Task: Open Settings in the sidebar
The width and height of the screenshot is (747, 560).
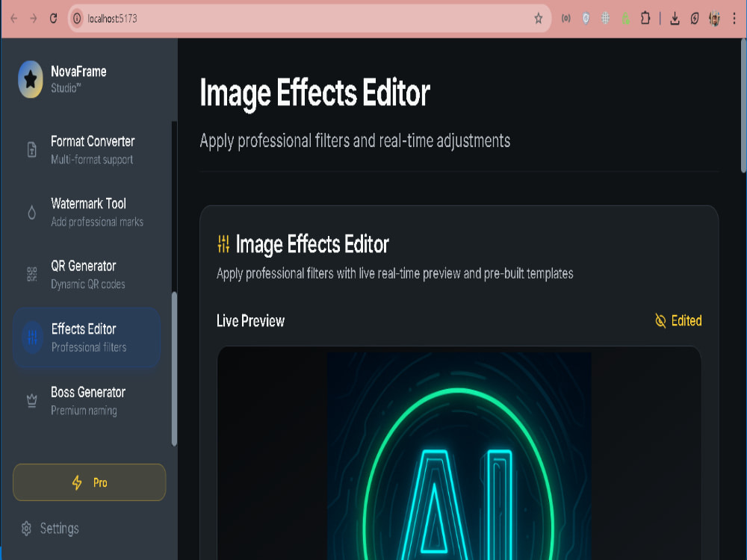Action: tap(50, 528)
